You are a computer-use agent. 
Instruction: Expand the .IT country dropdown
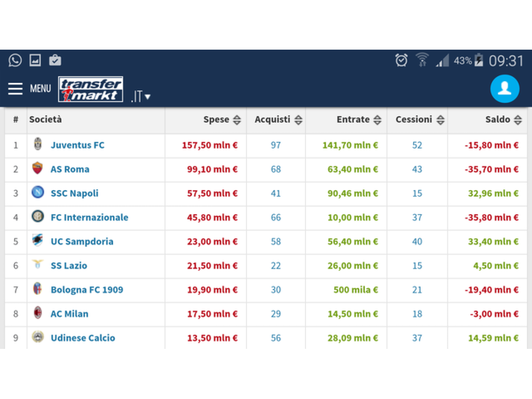click(x=141, y=96)
